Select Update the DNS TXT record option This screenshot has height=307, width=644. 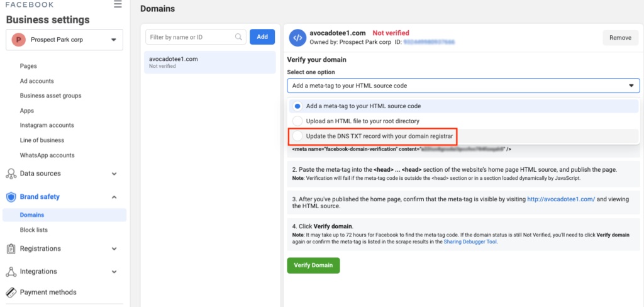(464, 137)
